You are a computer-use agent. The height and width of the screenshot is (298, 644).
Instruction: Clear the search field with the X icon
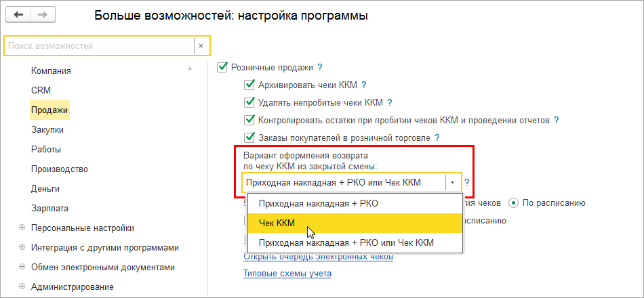[201, 46]
